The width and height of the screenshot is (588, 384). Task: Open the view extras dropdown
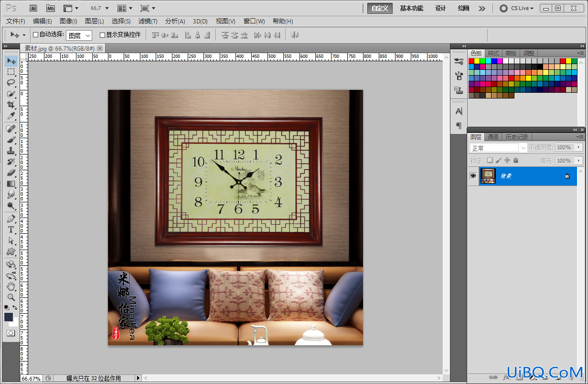click(x=71, y=8)
